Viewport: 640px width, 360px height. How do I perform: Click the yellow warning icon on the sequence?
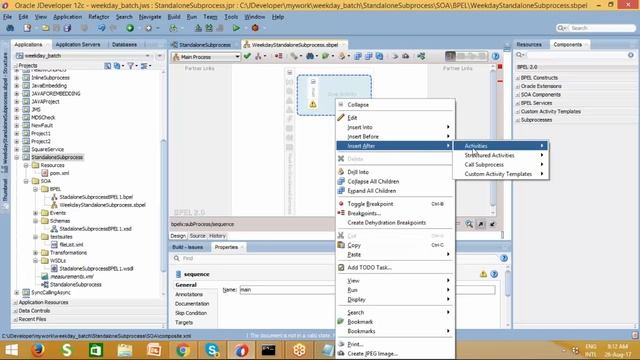pyautogui.click(x=313, y=104)
